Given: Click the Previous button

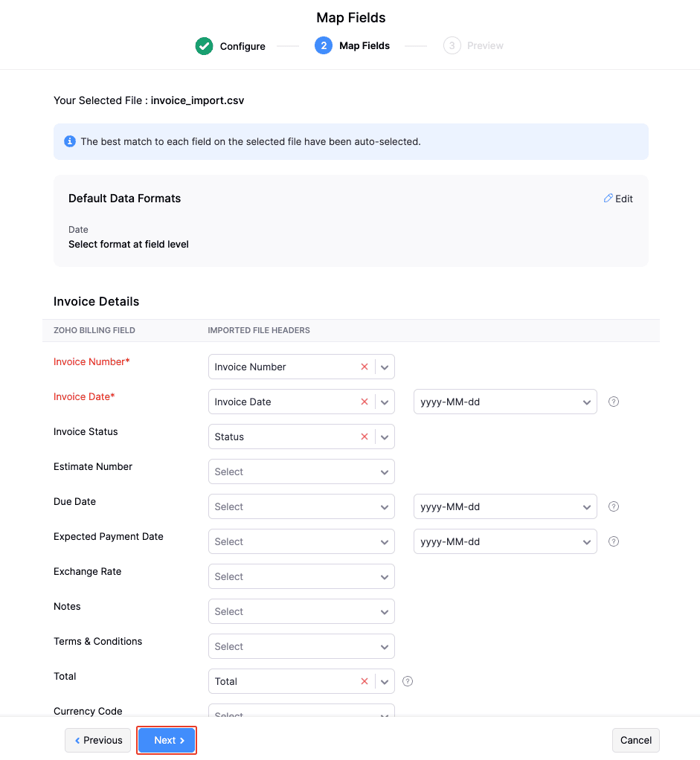Looking at the screenshot, I should click(x=98, y=740).
